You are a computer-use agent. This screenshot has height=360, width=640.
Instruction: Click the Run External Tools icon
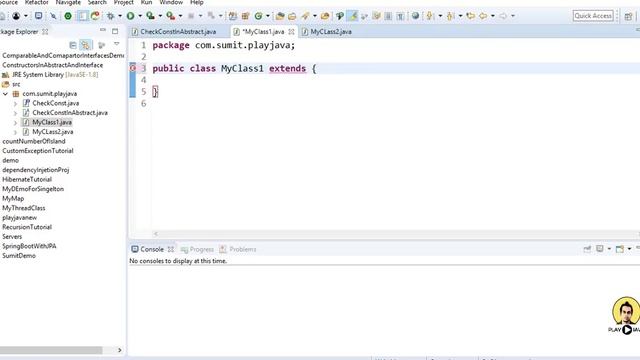[171, 16]
